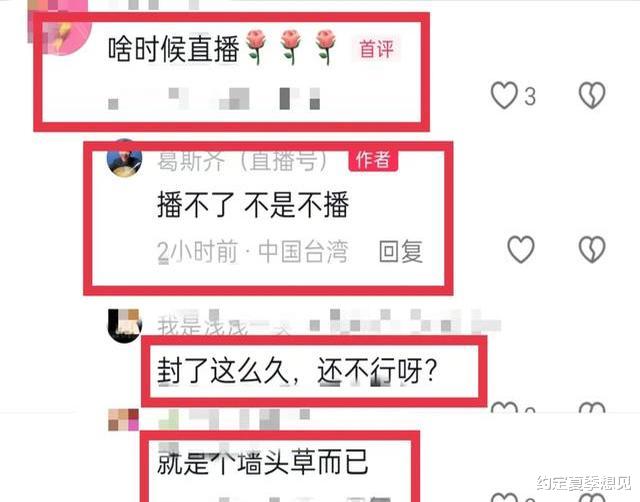The width and height of the screenshot is (640, 502).
Task: Open the dark avatar beside '我是浅浅'
Action: (124, 326)
